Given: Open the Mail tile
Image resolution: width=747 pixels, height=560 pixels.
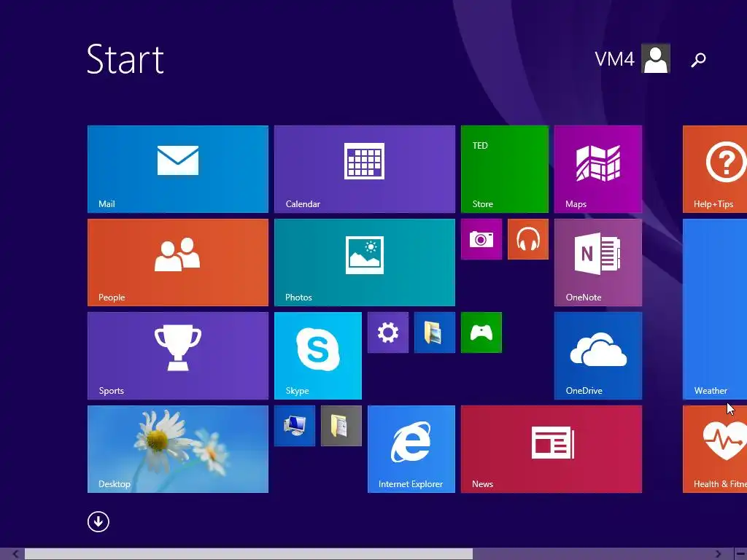Looking at the screenshot, I should click(x=178, y=169).
